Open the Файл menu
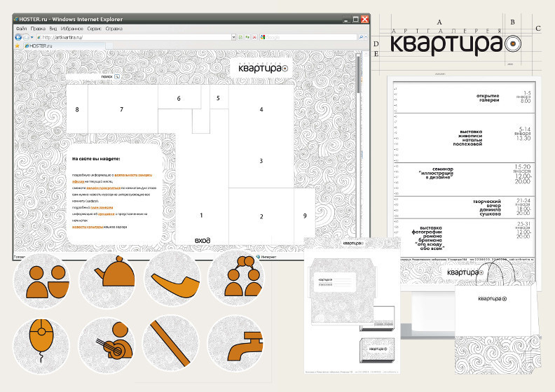 [x=21, y=29]
